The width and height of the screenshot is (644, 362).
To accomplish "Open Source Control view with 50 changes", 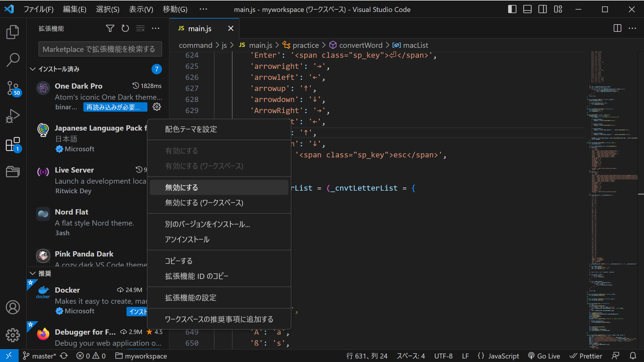I will click(13, 88).
